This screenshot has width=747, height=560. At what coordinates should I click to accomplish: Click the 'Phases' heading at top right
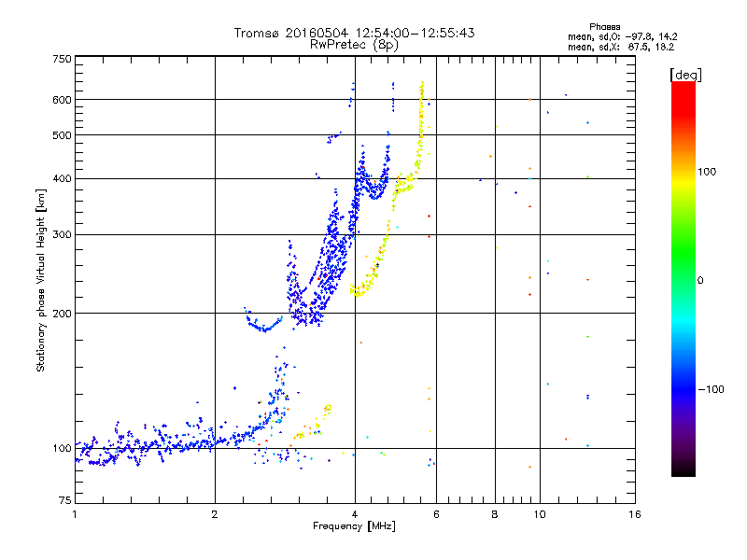604,27
